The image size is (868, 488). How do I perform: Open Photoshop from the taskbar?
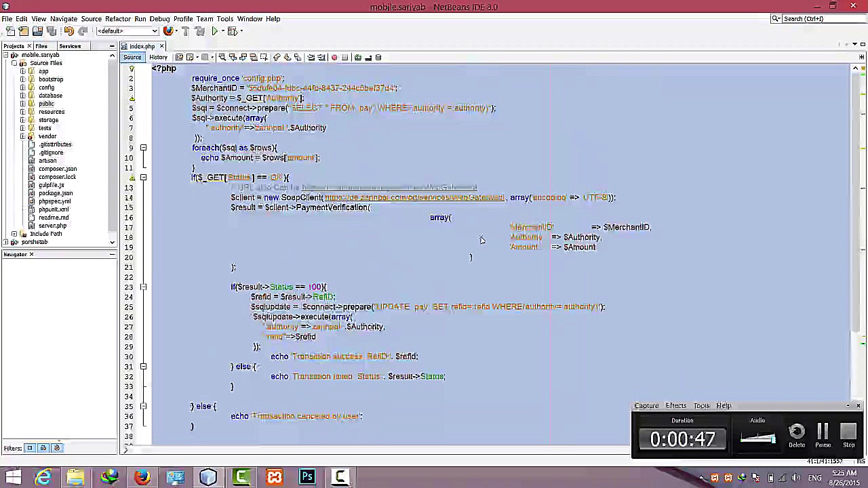307,478
